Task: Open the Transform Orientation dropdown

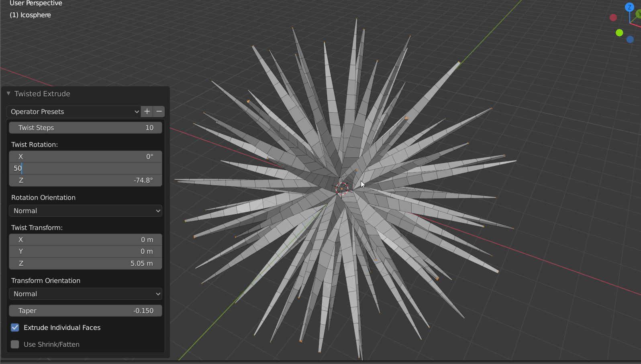Action: tap(86, 294)
